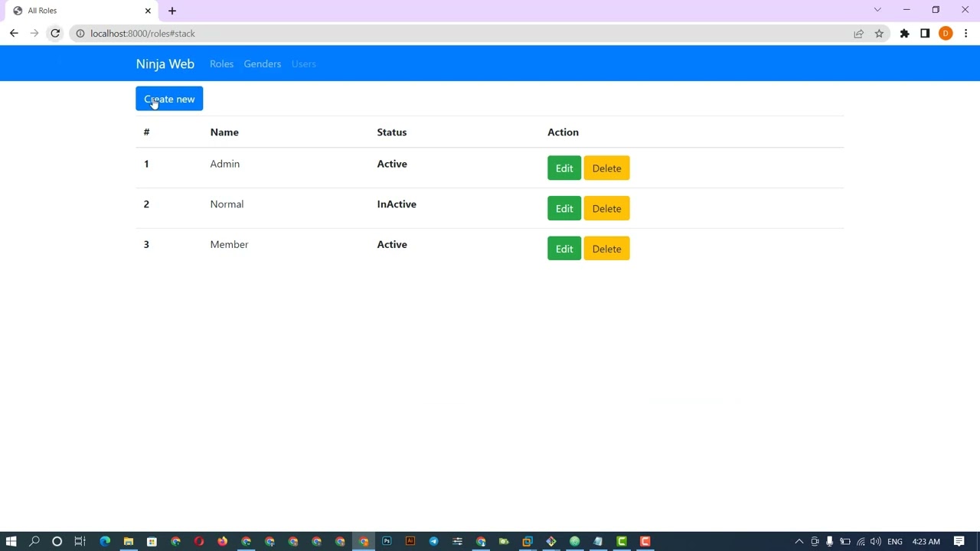Screen dimensions: 980x551
Task: Launch Opera from the taskbar
Action: click(x=199, y=542)
